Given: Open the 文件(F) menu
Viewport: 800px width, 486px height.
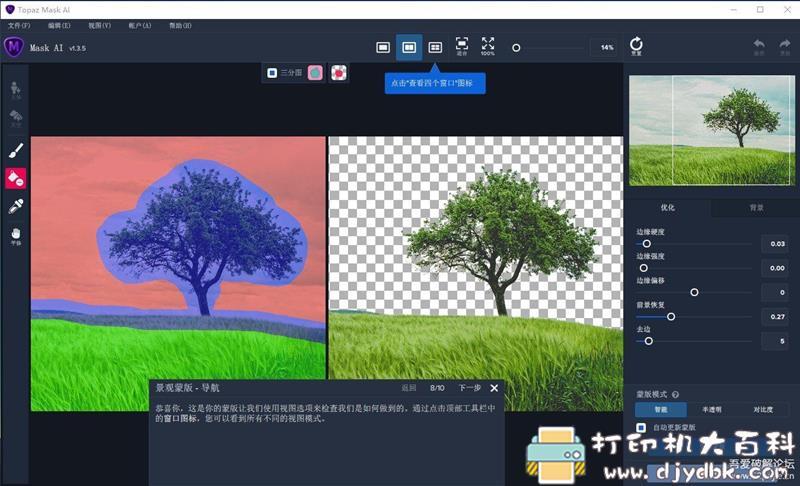Looking at the screenshot, I should (x=19, y=25).
